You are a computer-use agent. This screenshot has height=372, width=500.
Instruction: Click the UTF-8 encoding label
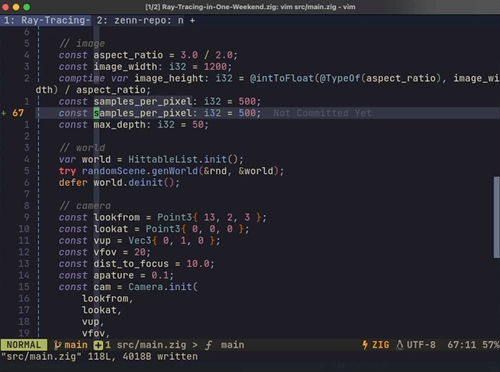pyautogui.click(x=421, y=345)
